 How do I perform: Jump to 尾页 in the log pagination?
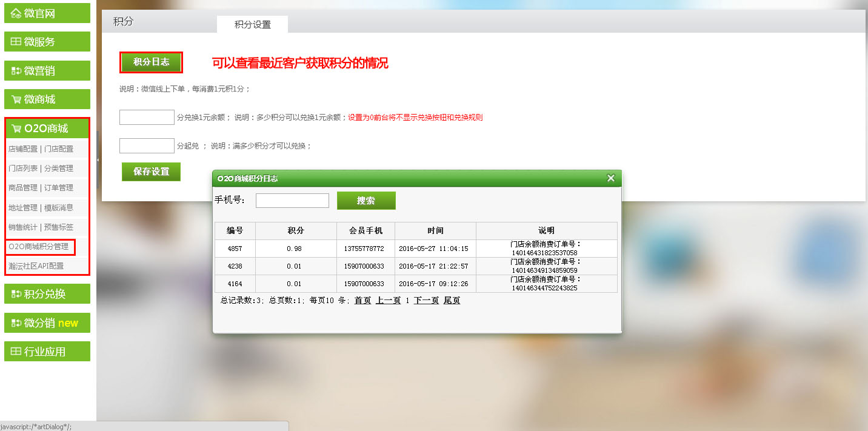pos(452,301)
